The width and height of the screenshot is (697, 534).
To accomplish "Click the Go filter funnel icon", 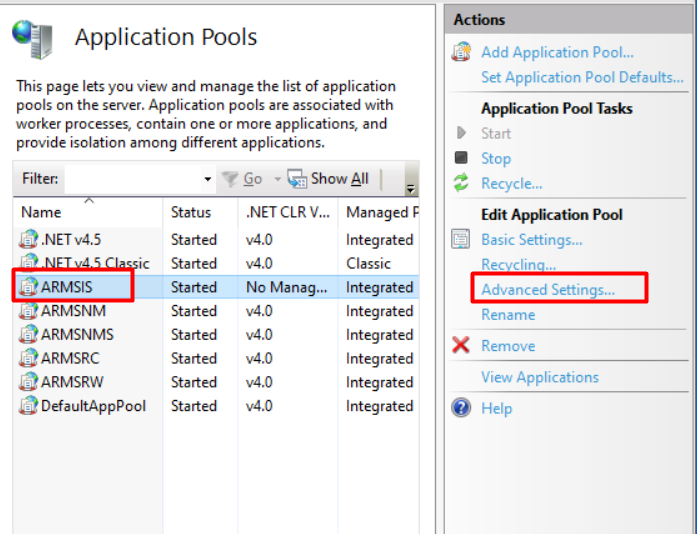I will click(230, 179).
